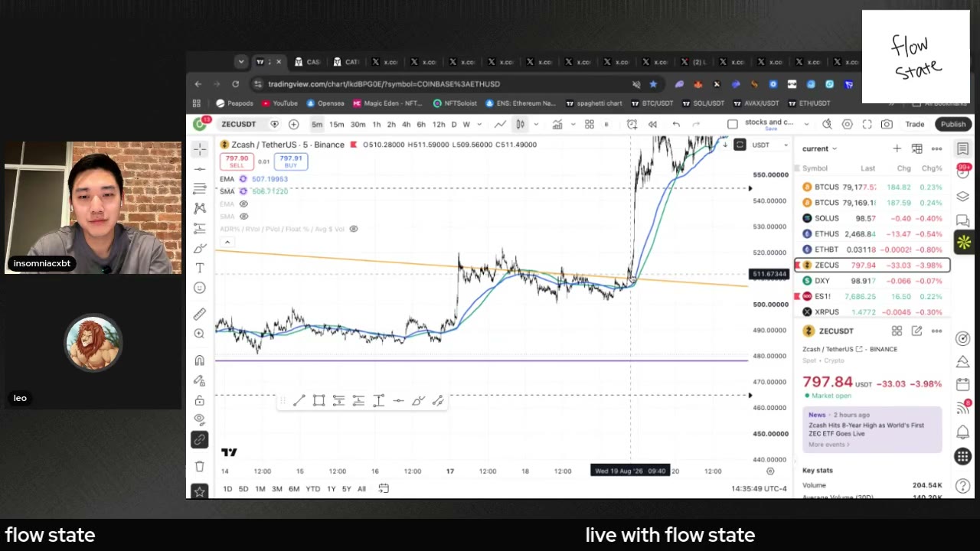Toggle hide all drawings eye tool

(200, 419)
